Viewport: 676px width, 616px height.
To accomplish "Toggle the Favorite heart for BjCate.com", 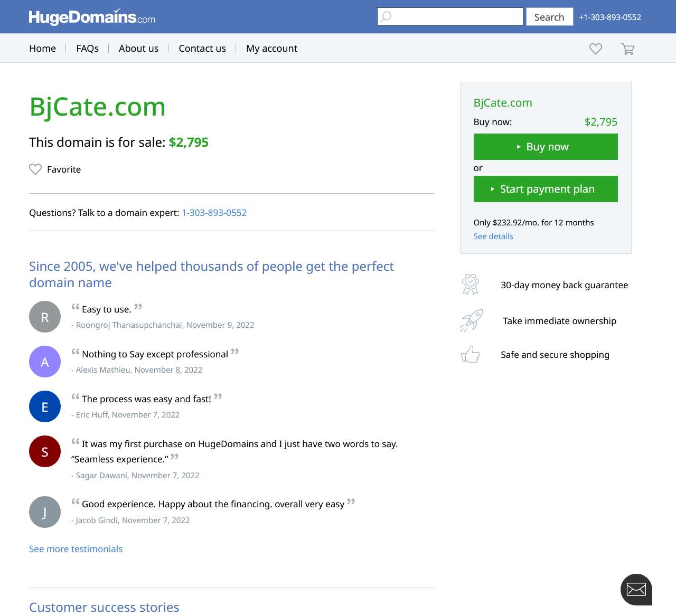I will click(x=35, y=169).
